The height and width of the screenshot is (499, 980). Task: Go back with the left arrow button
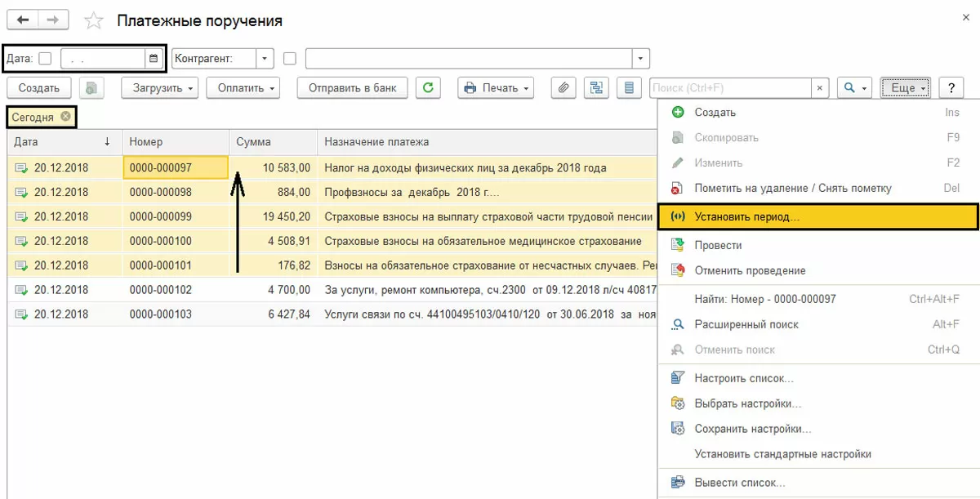click(23, 20)
